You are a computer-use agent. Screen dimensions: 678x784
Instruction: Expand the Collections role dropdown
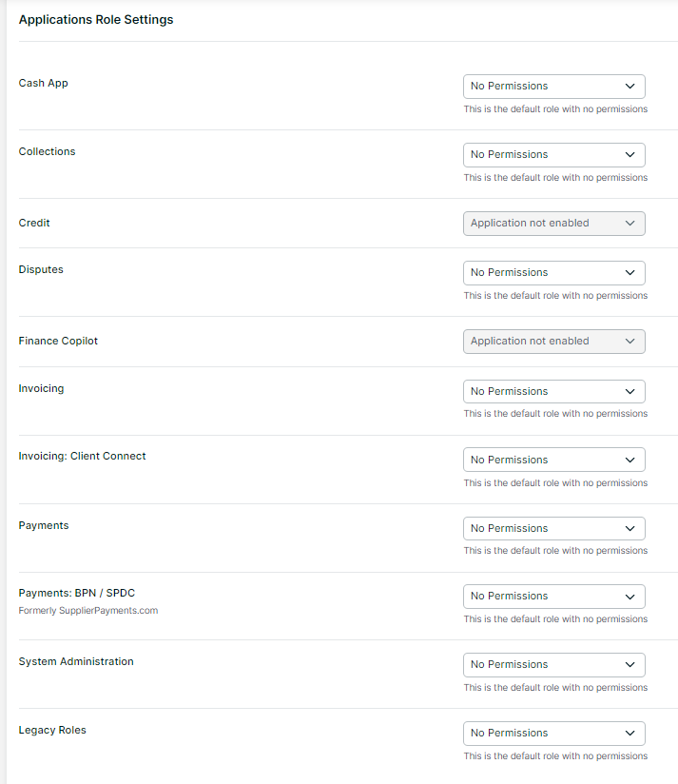coord(553,155)
